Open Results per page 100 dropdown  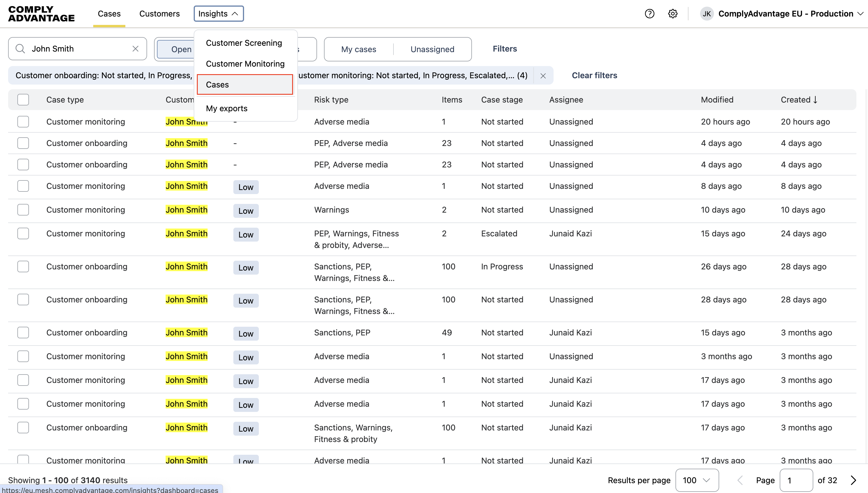696,480
